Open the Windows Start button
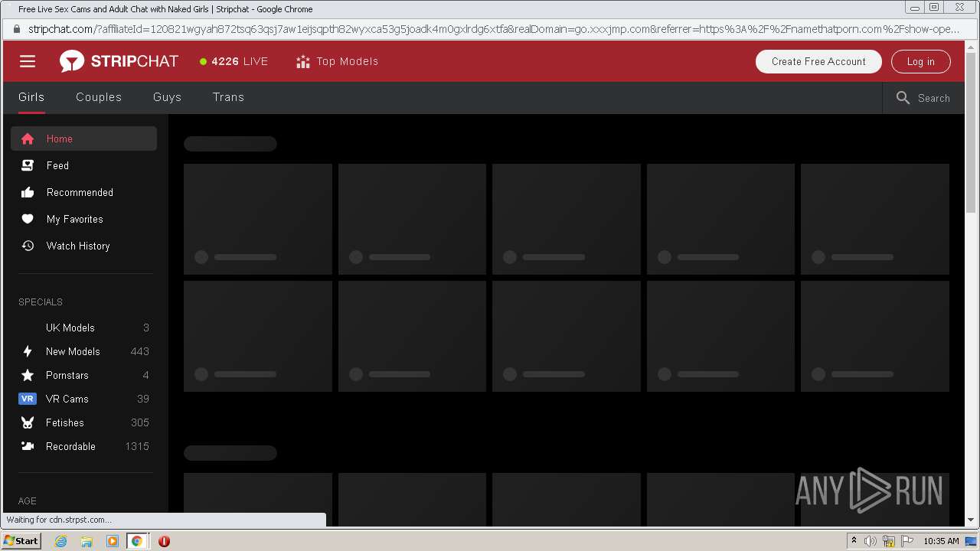This screenshot has width=980, height=551. (21, 540)
